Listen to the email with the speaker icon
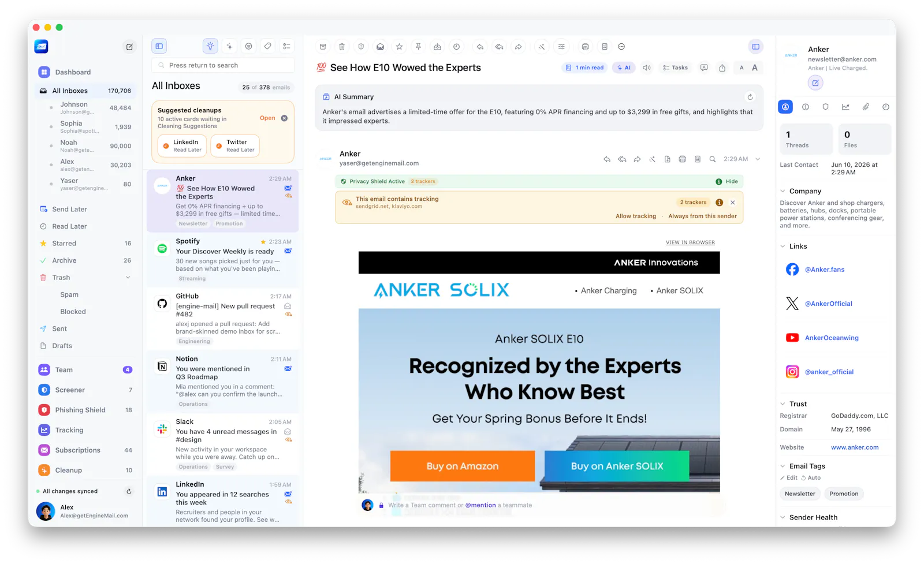This screenshot has height=564, width=924. pos(647,68)
